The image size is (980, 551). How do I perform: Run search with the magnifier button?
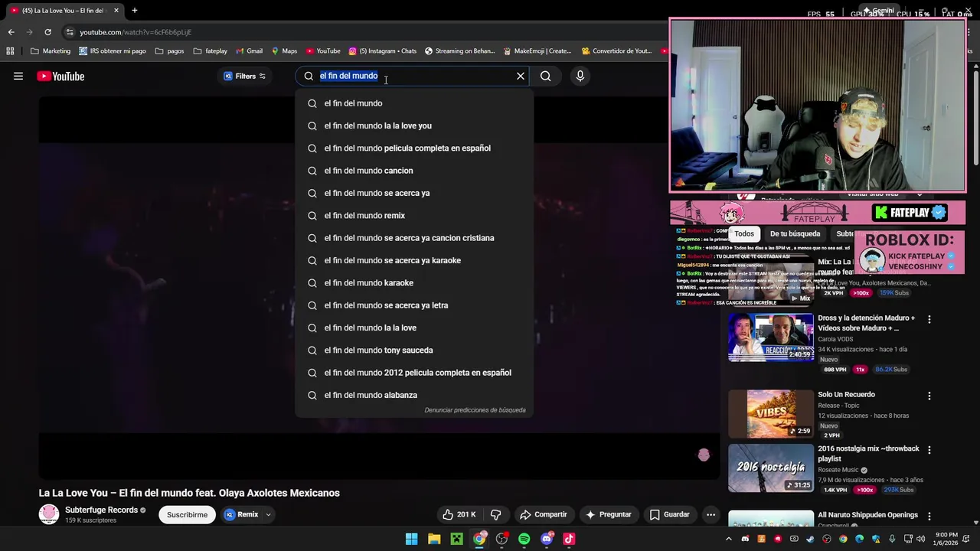coord(545,76)
